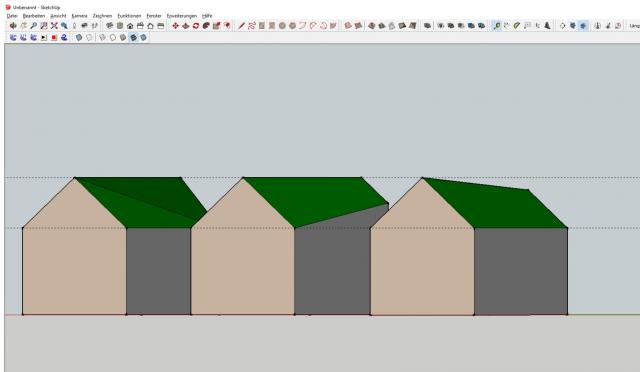Enable Monochrome face style

143,38
